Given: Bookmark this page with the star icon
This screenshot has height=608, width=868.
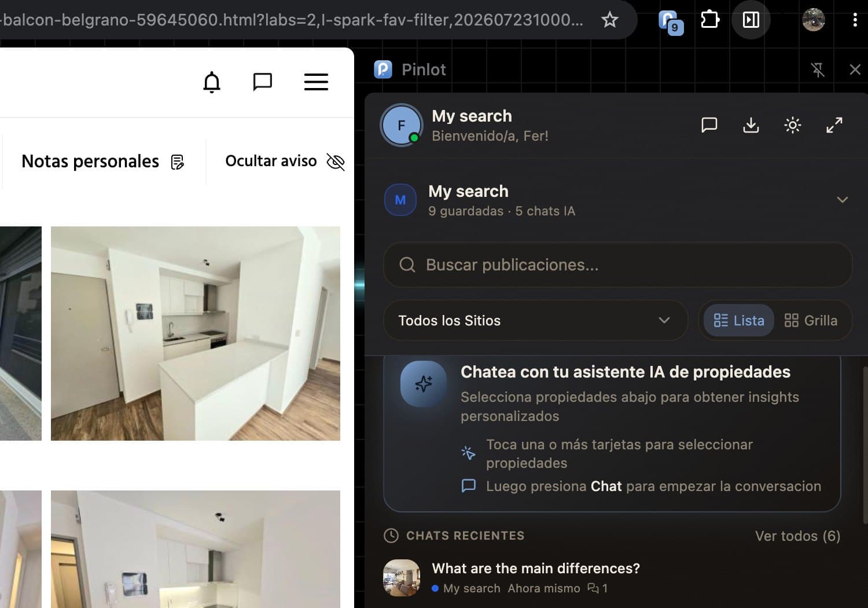Looking at the screenshot, I should [x=609, y=20].
